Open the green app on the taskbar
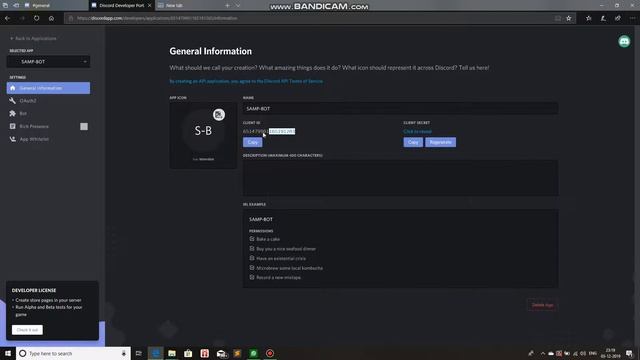 [253, 353]
